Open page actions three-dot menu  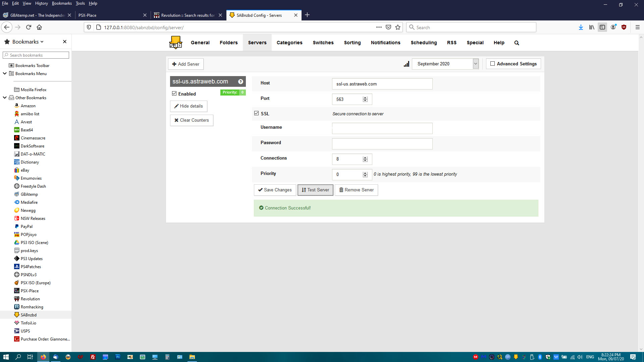click(x=379, y=27)
